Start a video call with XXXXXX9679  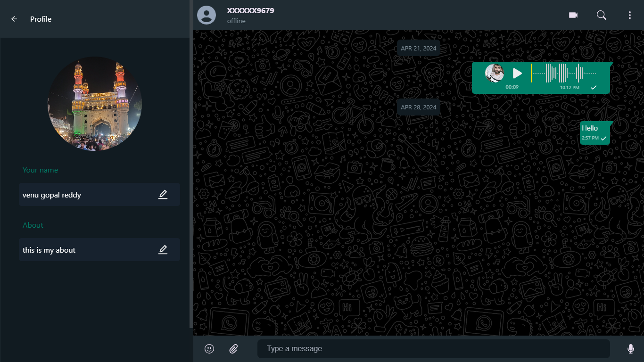click(x=573, y=15)
